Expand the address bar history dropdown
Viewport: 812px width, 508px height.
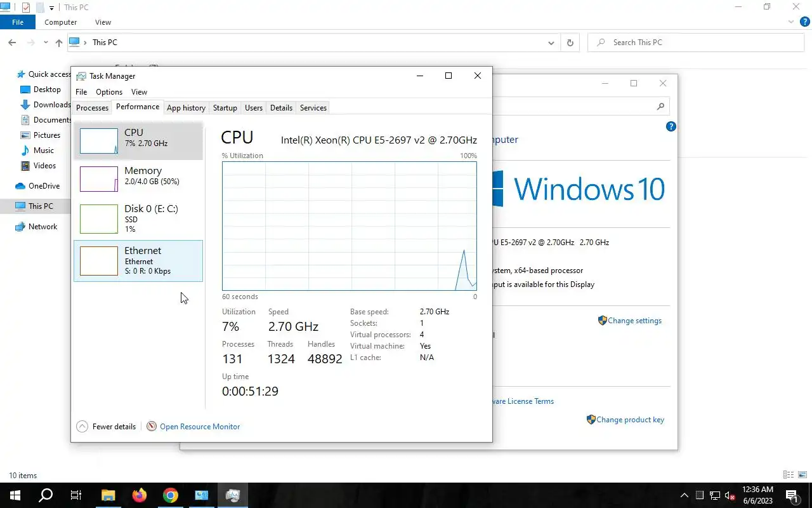551,43
